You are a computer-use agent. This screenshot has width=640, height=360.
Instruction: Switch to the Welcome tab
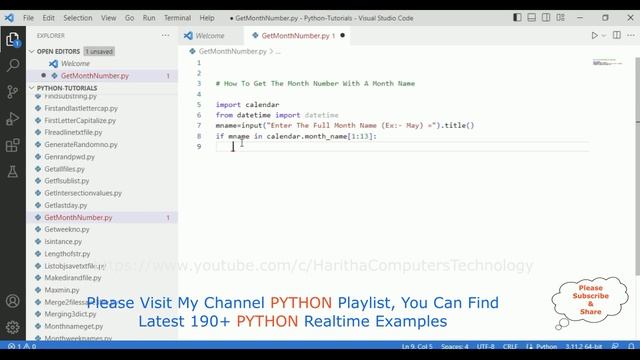click(210, 36)
